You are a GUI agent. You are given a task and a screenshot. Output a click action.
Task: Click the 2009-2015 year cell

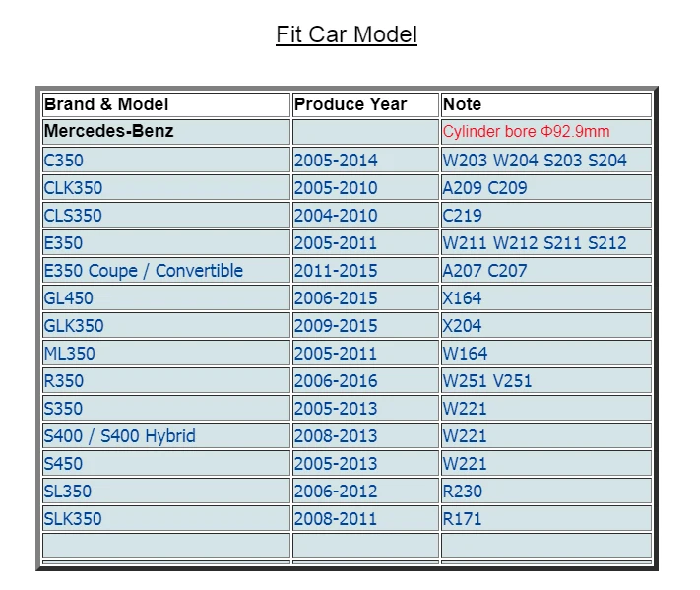tap(365, 326)
